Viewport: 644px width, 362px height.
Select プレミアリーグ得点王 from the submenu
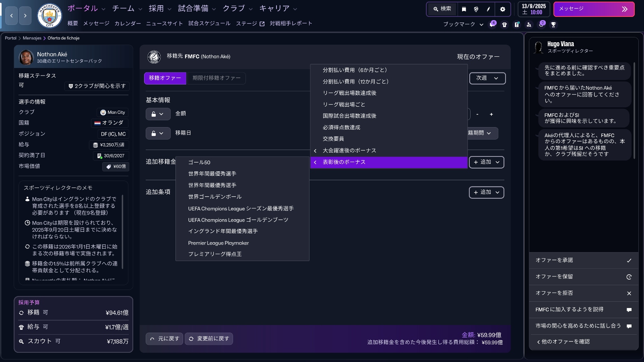[x=215, y=254]
